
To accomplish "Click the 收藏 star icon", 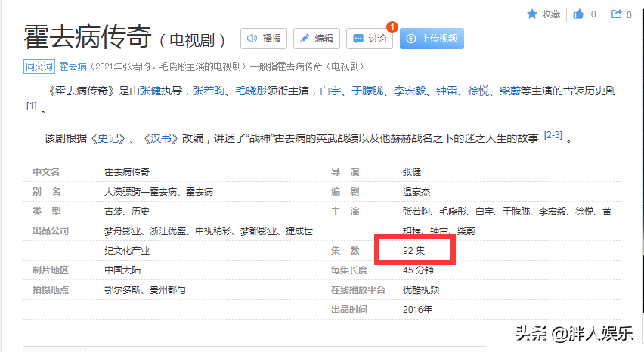I will click(532, 14).
